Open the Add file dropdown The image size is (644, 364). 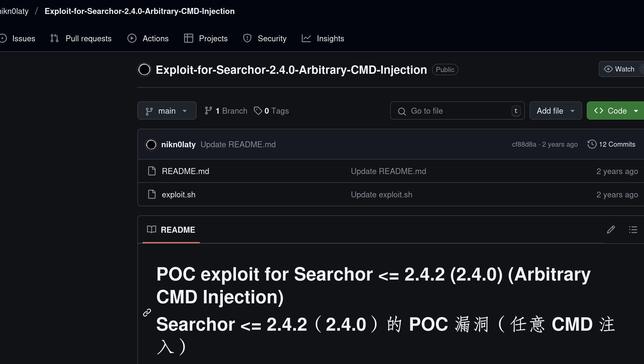(555, 111)
